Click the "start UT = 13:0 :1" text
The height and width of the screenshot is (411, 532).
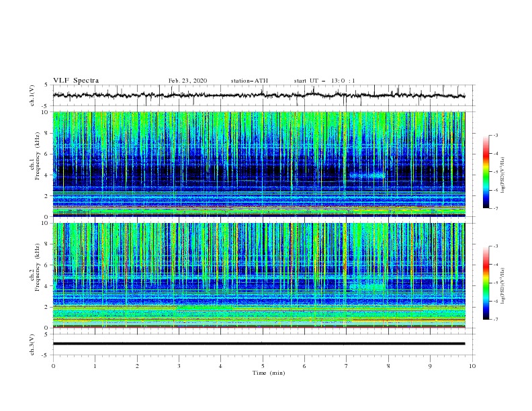pos(324,81)
